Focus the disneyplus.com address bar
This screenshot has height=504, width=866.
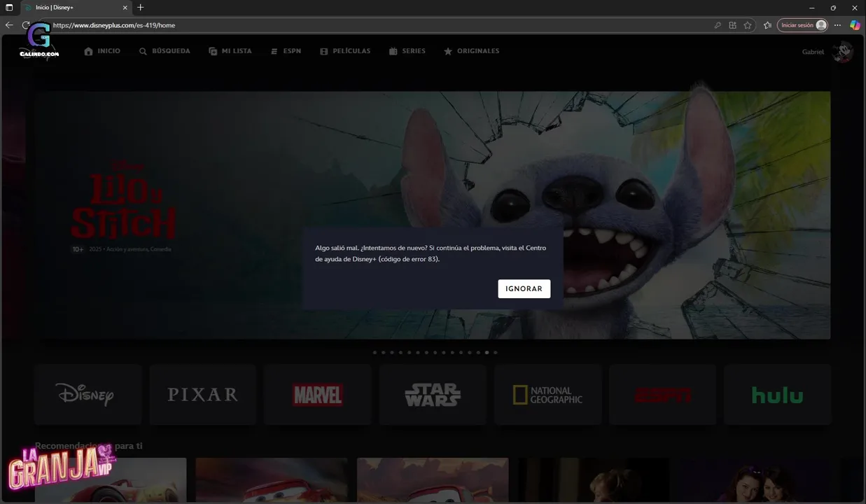[x=378, y=25]
